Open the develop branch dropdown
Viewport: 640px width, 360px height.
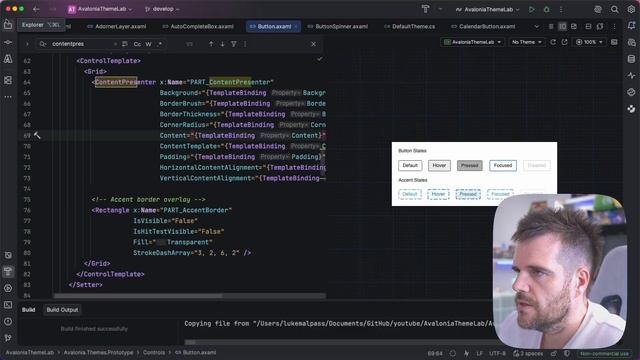click(162, 9)
